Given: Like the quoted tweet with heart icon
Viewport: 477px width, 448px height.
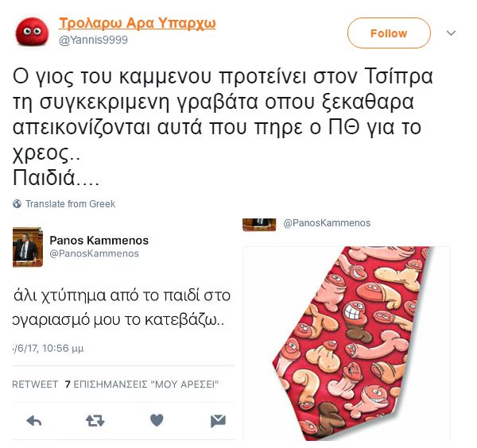Looking at the screenshot, I should [157, 420].
